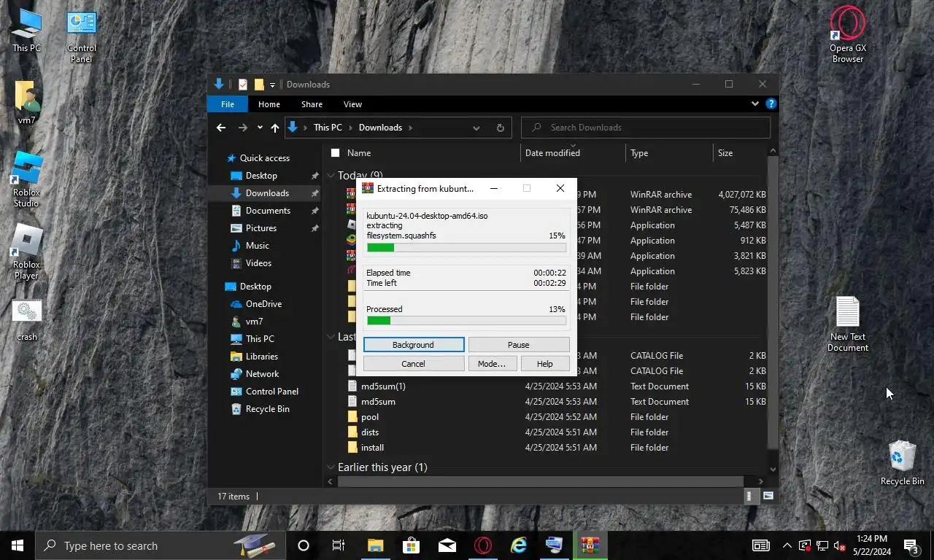The height and width of the screenshot is (560, 934).
Task: Open Explorer help question mark icon
Action: click(x=771, y=104)
